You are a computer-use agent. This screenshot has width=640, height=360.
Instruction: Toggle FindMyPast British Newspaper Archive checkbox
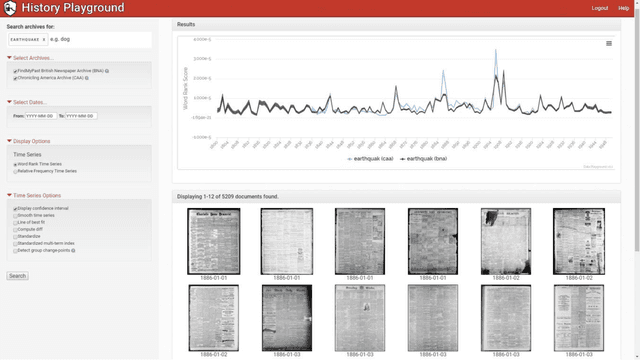[15, 71]
